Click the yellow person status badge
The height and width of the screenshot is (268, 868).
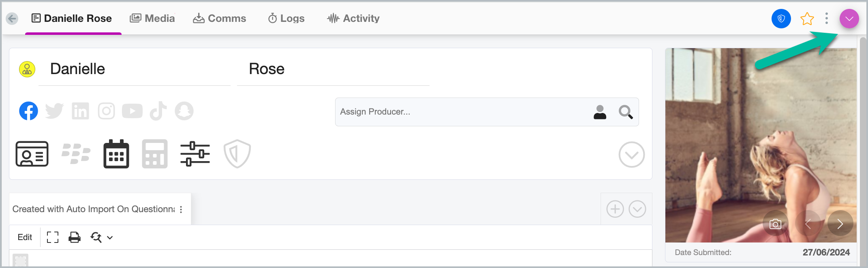pyautogui.click(x=27, y=70)
